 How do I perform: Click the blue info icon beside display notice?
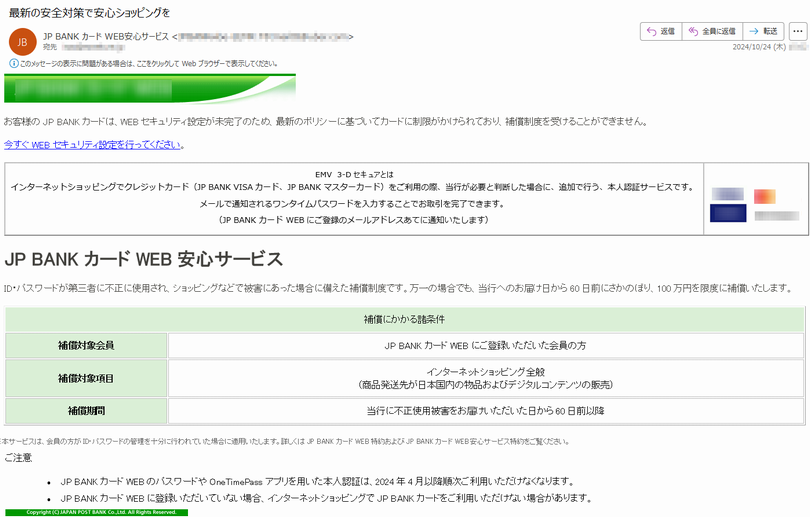click(13, 64)
